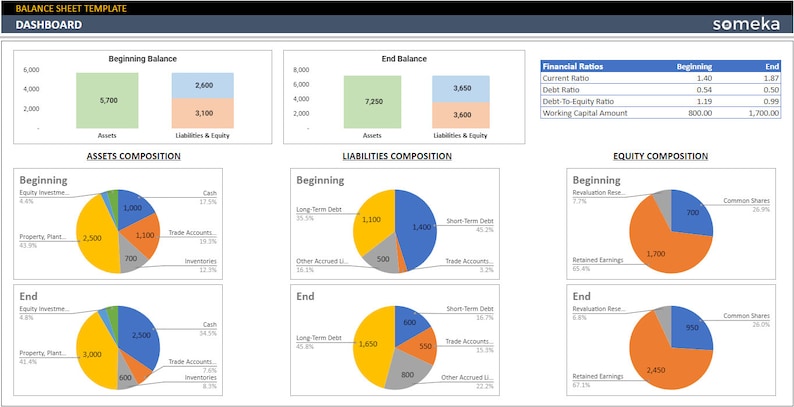794x407 pixels.
Task: Select the 'Working Capital Amount' row label
Action: (x=584, y=113)
